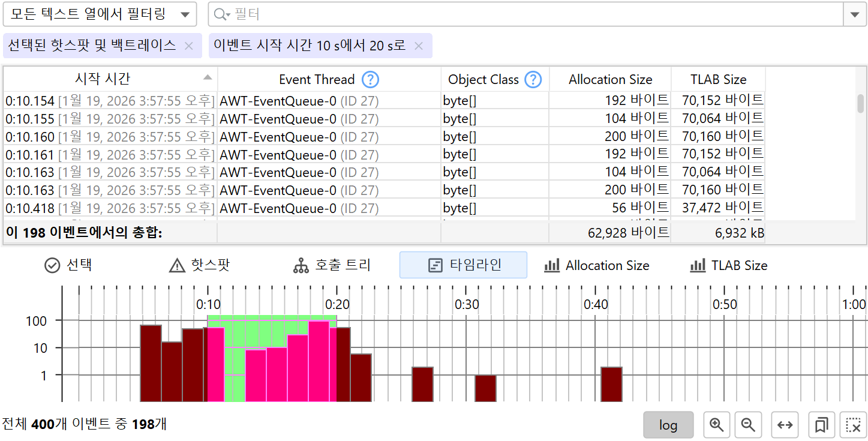The width and height of the screenshot is (868, 441).
Task: Open the 선택 view tab
Action: tap(69, 265)
